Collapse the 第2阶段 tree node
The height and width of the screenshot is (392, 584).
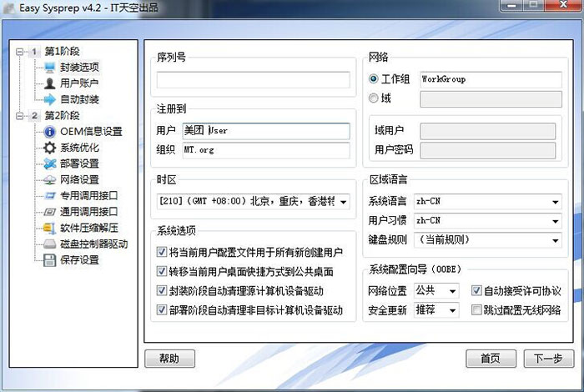[20, 116]
